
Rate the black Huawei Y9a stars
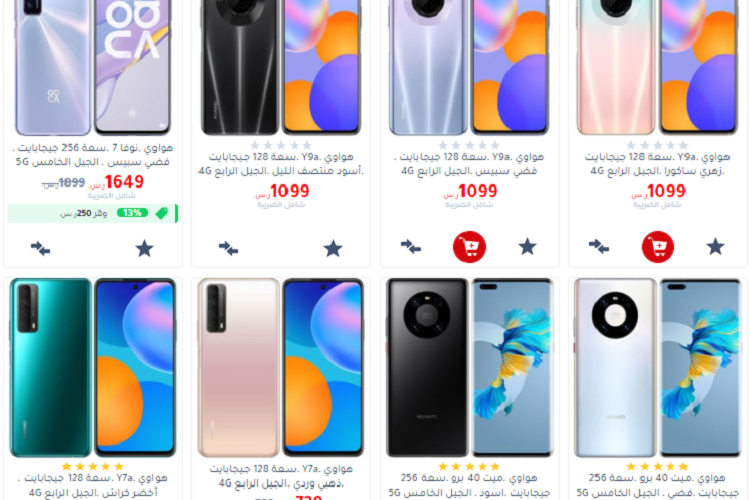point(281,145)
